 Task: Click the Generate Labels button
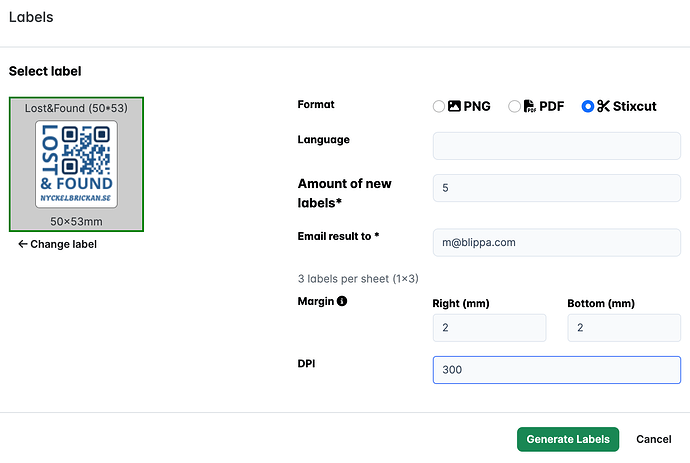click(568, 439)
